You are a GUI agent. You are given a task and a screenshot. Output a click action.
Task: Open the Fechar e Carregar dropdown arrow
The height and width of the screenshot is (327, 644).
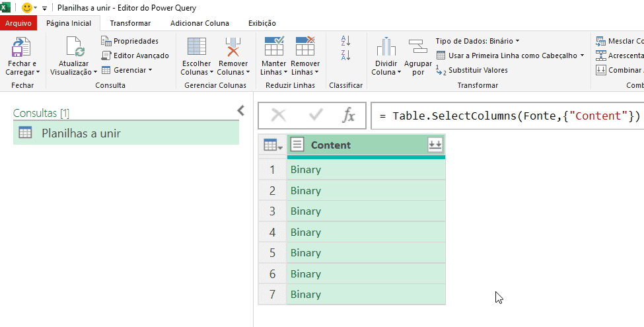[38, 73]
